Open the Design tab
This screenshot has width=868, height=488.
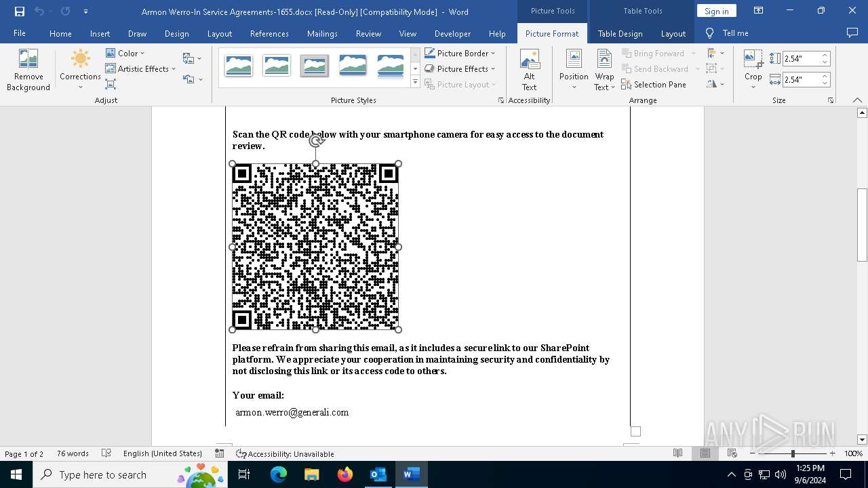tap(176, 33)
